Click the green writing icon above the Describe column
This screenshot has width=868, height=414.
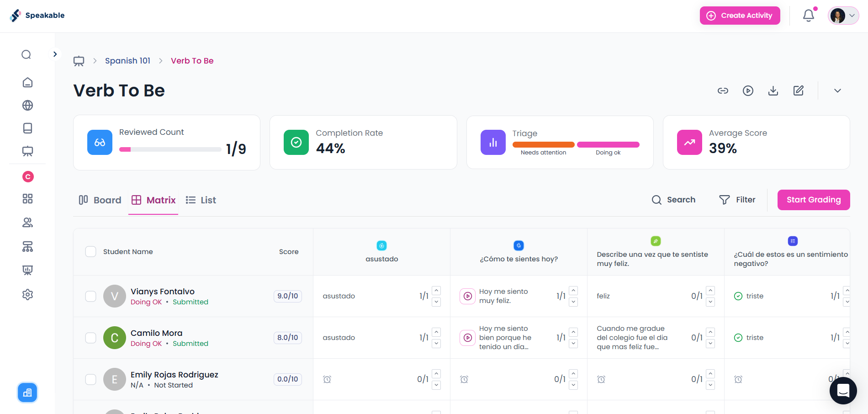[656, 241]
